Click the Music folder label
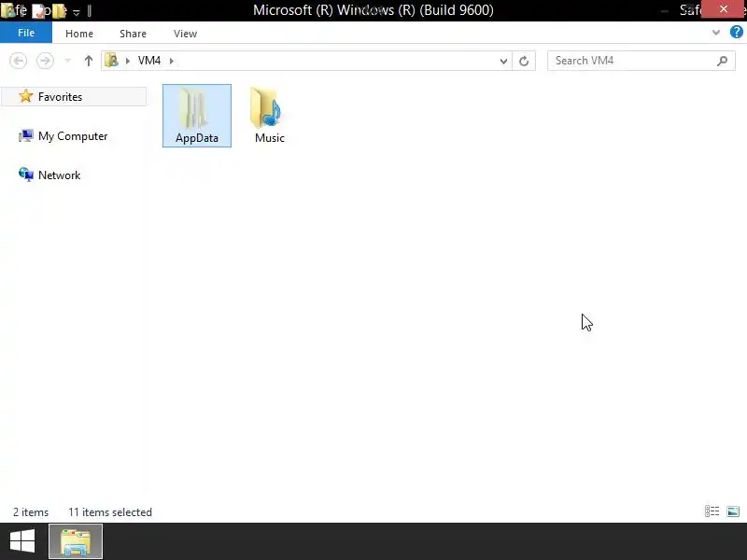Screen dimensions: 747x560 [x=270, y=138]
